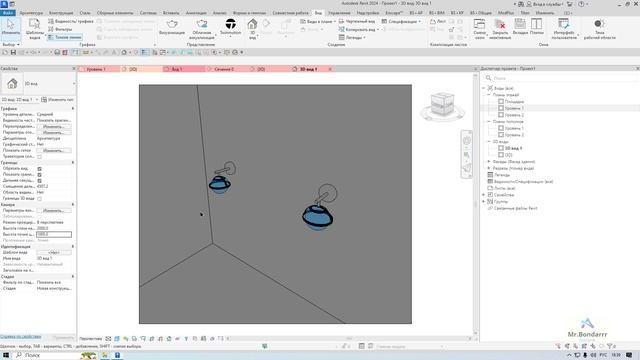This screenshot has height=360, width=640.
Task: Click Tile Views (Плитки)
Action: pos(536,27)
